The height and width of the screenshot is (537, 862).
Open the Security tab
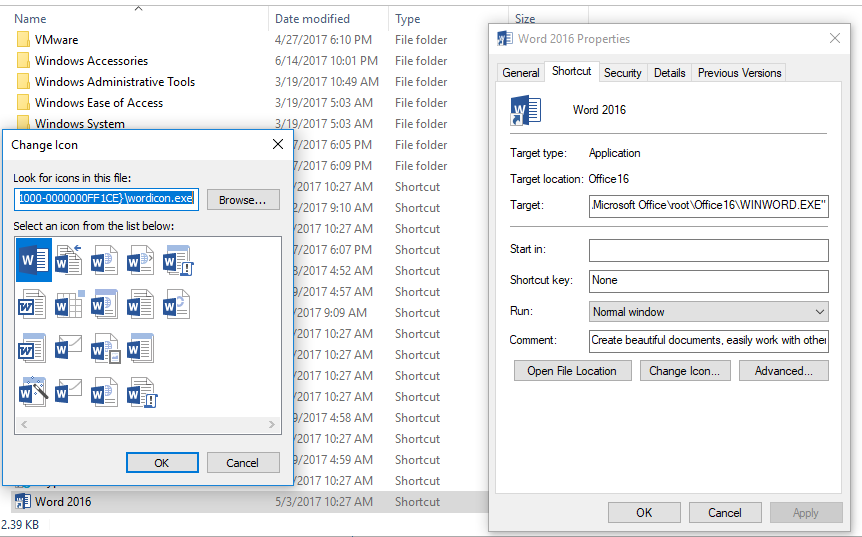pyautogui.click(x=622, y=73)
